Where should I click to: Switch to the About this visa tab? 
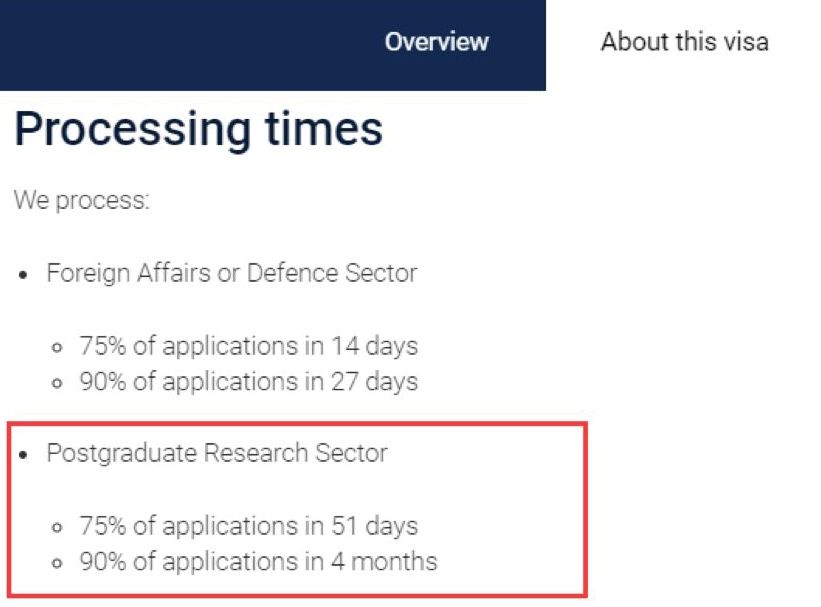coord(684,42)
